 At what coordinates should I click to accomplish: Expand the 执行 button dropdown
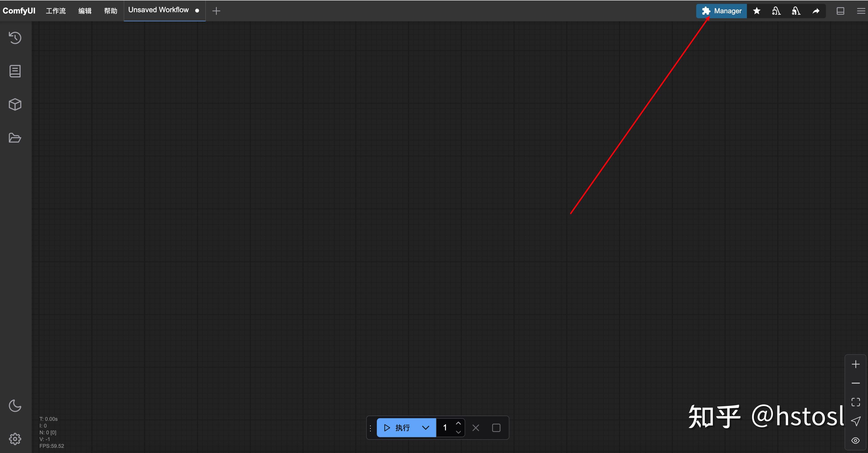[x=425, y=428]
